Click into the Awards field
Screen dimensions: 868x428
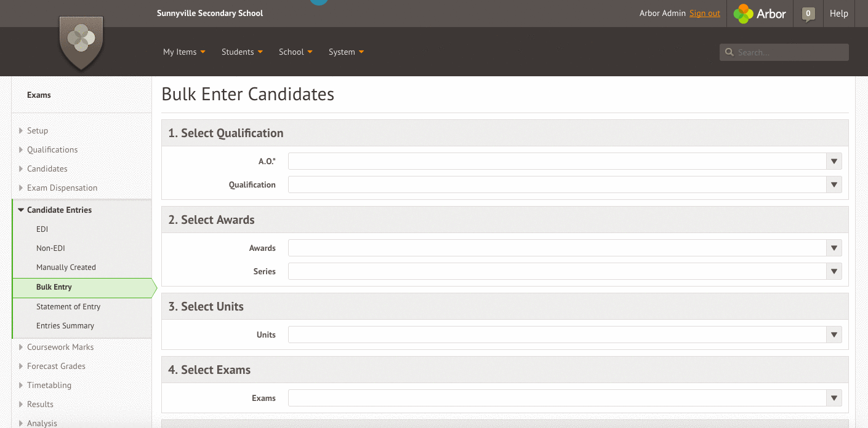point(557,248)
